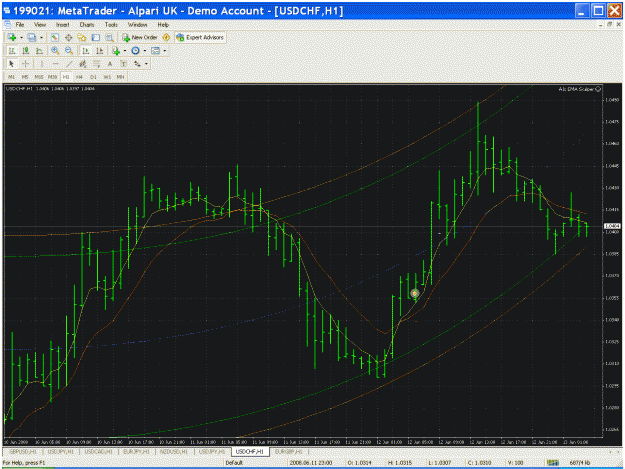Select the Crosshair tool

point(26,64)
